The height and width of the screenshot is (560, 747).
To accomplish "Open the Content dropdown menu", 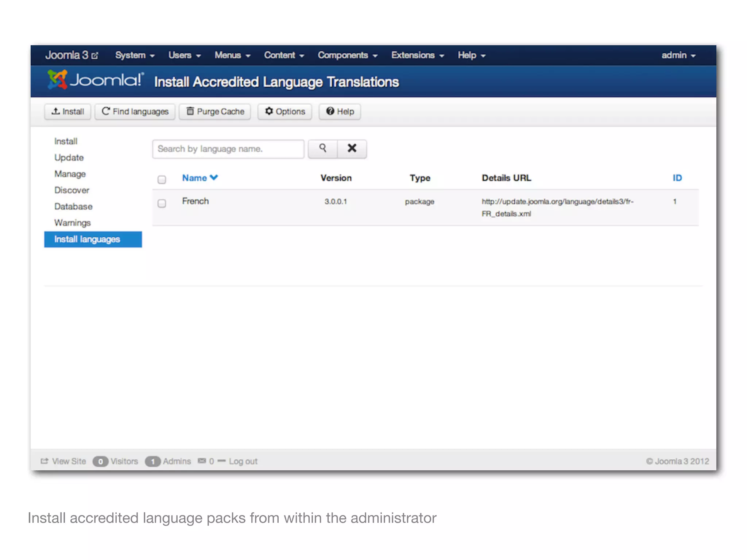I will (284, 55).
